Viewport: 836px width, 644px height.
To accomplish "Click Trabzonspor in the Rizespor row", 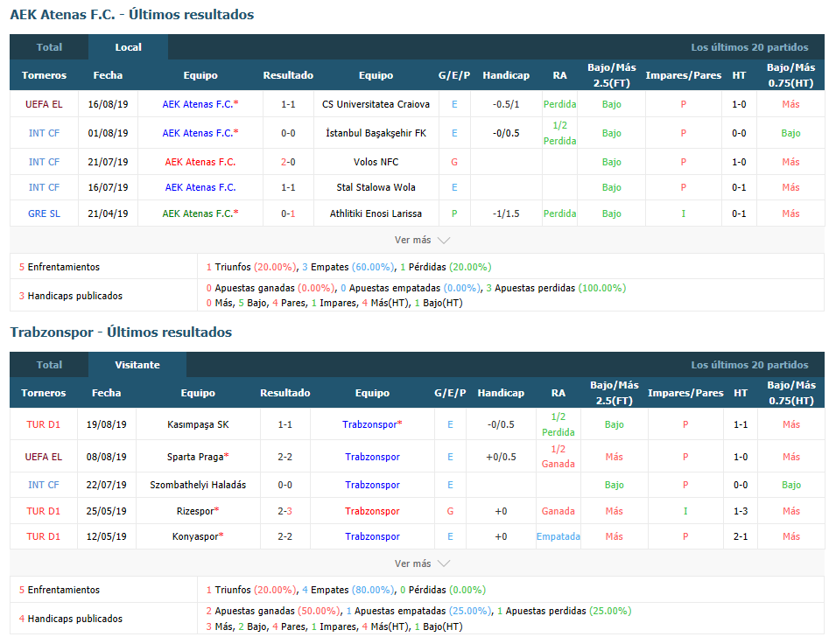I will pos(372,511).
